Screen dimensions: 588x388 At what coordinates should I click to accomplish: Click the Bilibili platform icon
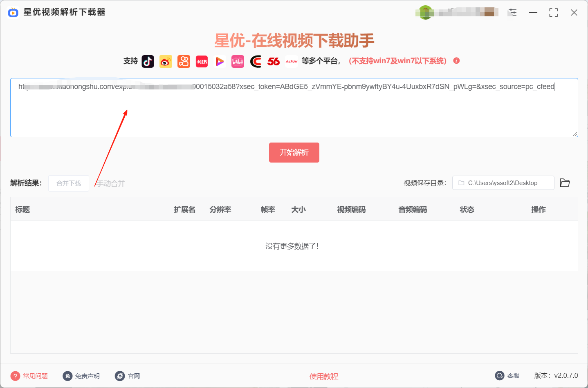point(238,61)
